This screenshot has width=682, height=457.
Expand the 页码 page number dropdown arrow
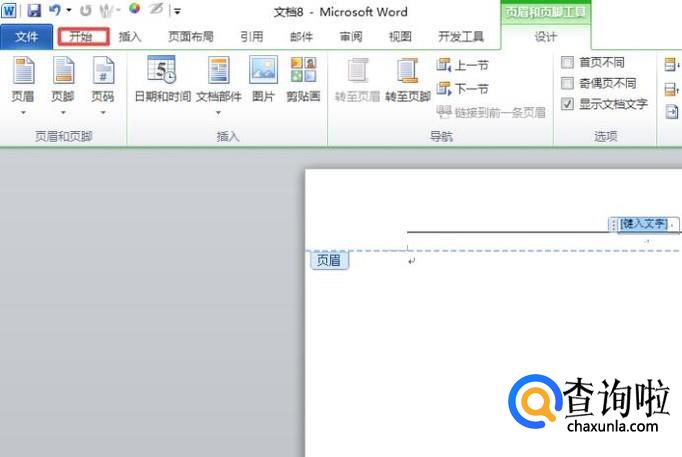pyautogui.click(x=103, y=113)
